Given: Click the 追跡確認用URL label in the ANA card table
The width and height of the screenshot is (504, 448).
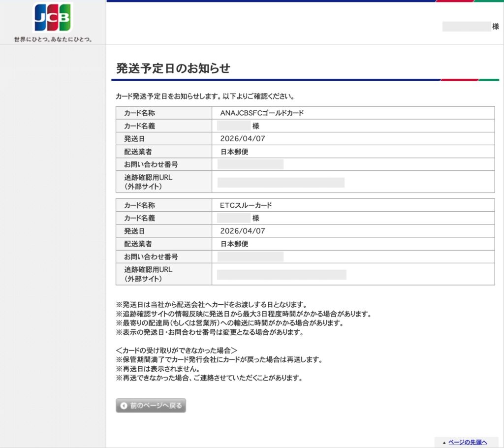Looking at the screenshot, I should [148, 182].
